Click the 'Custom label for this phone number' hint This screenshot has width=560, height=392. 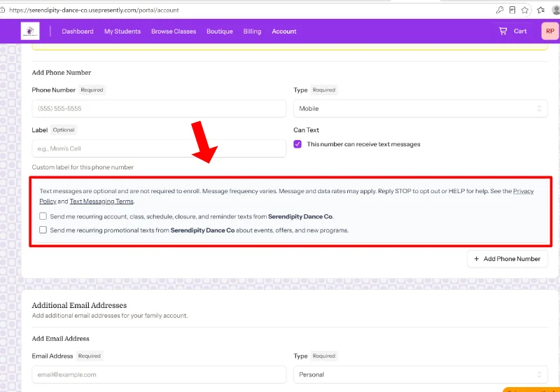83,167
